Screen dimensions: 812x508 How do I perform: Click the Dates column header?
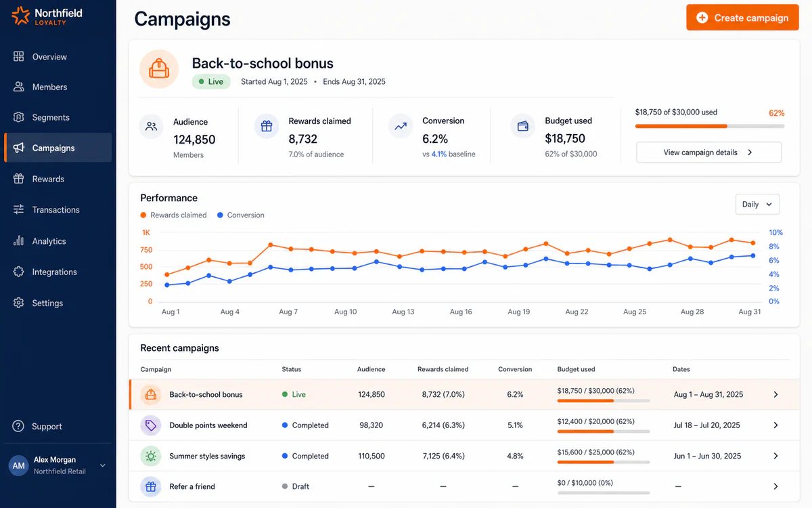pyautogui.click(x=681, y=369)
